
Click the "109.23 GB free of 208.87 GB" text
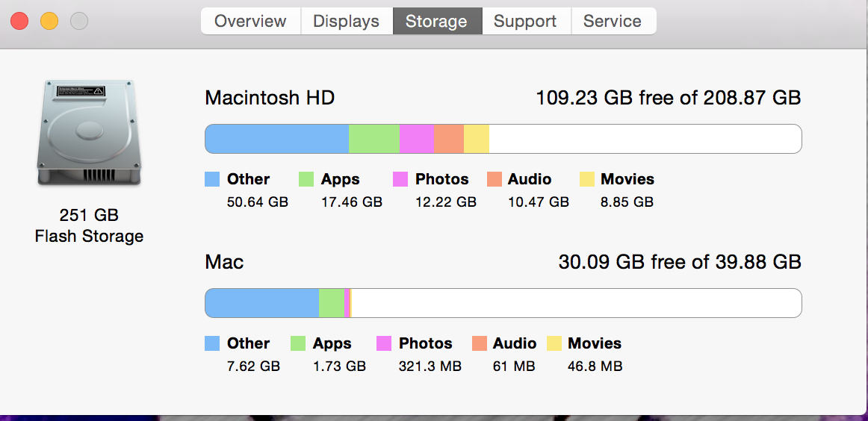[668, 98]
